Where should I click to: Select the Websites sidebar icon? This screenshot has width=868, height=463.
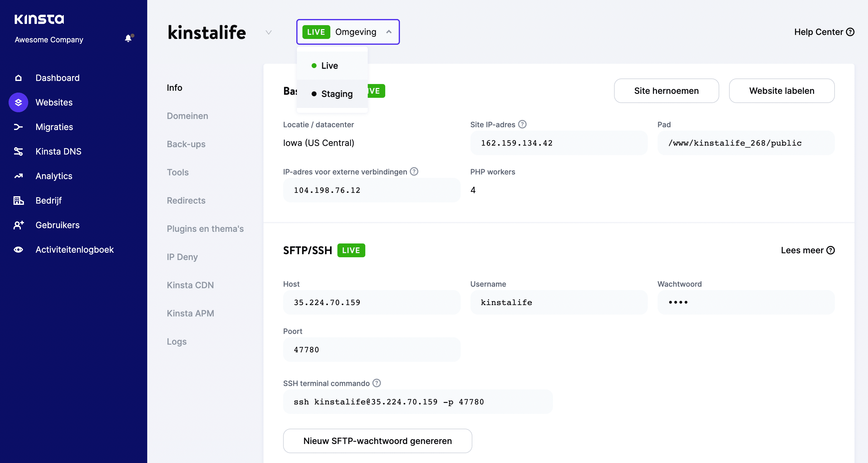pos(18,102)
